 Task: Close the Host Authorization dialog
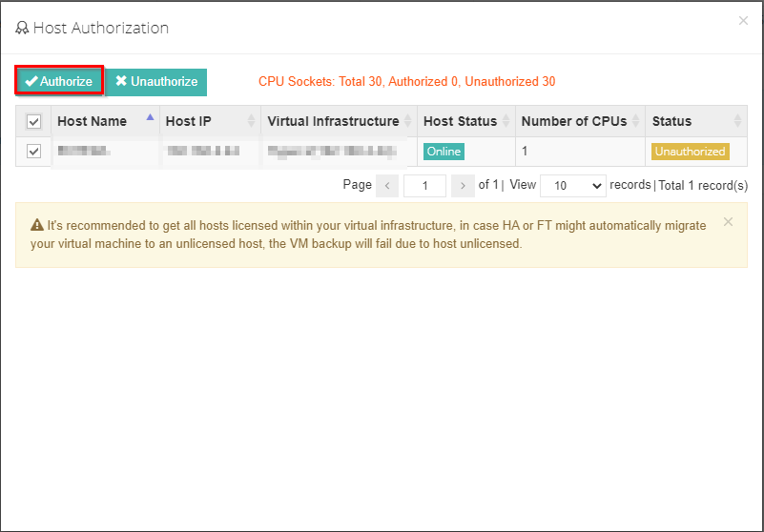743,20
